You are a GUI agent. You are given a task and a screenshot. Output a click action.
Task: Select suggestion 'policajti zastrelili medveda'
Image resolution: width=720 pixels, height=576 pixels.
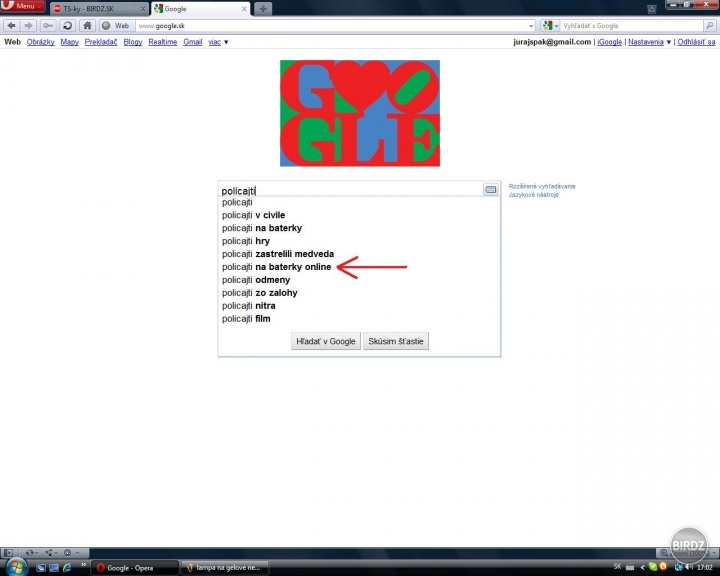click(x=359, y=254)
